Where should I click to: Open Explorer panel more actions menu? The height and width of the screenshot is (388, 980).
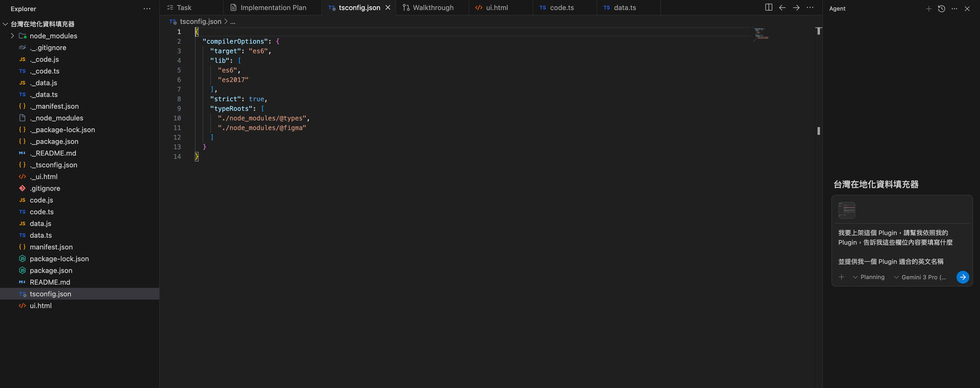[147, 9]
